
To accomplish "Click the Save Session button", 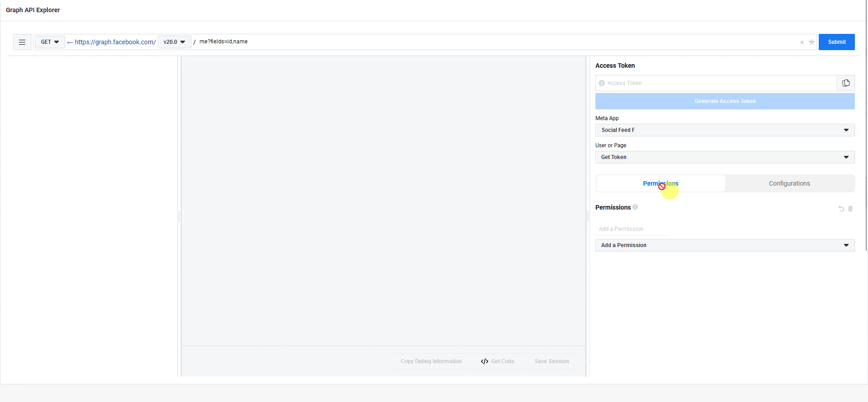I will click(552, 361).
